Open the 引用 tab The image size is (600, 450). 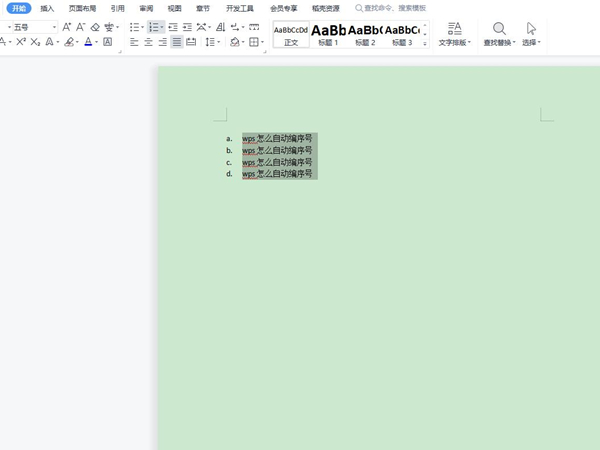coord(117,8)
